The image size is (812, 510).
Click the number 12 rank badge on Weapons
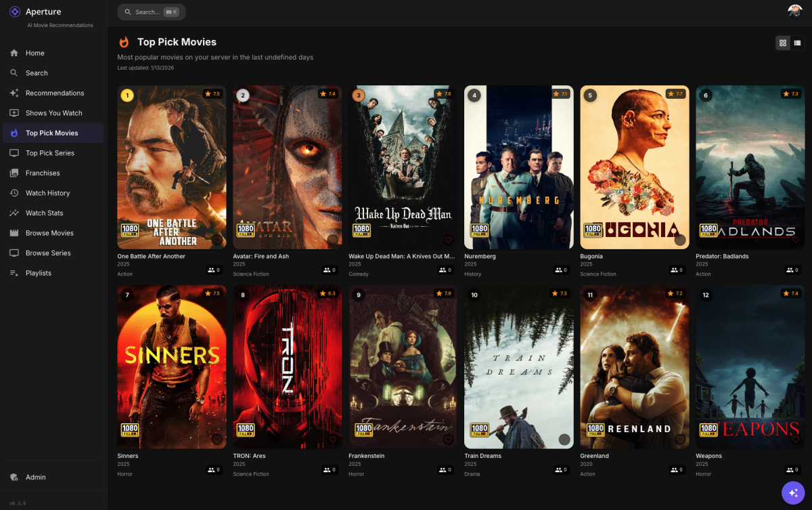coord(706,295)
